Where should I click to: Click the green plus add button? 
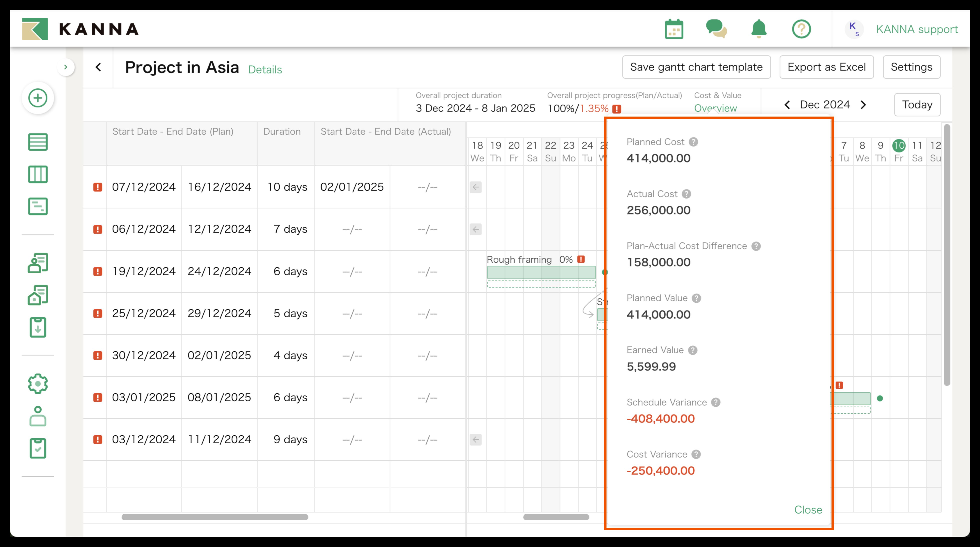[x=38, y=98]
